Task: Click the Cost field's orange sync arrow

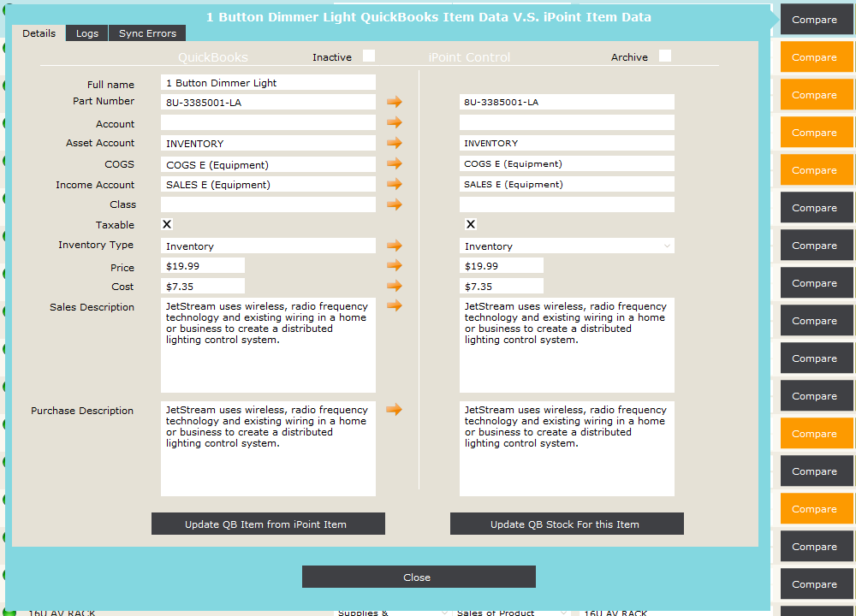Action: 394,286
